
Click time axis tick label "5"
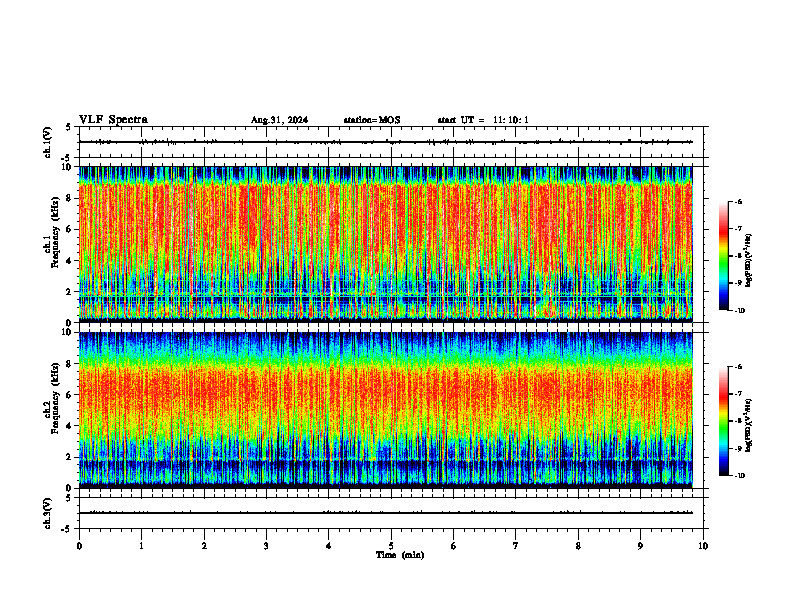(391, 546)
